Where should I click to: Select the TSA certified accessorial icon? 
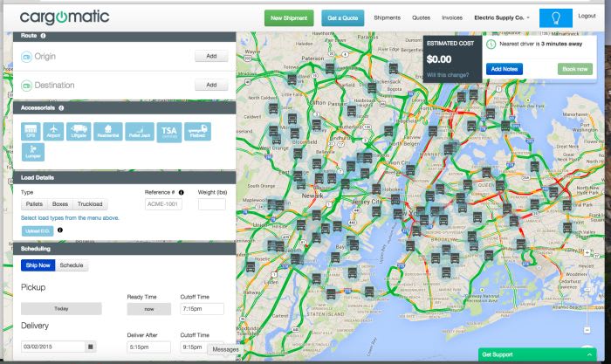pyautogui.click(x=168, y=131)
